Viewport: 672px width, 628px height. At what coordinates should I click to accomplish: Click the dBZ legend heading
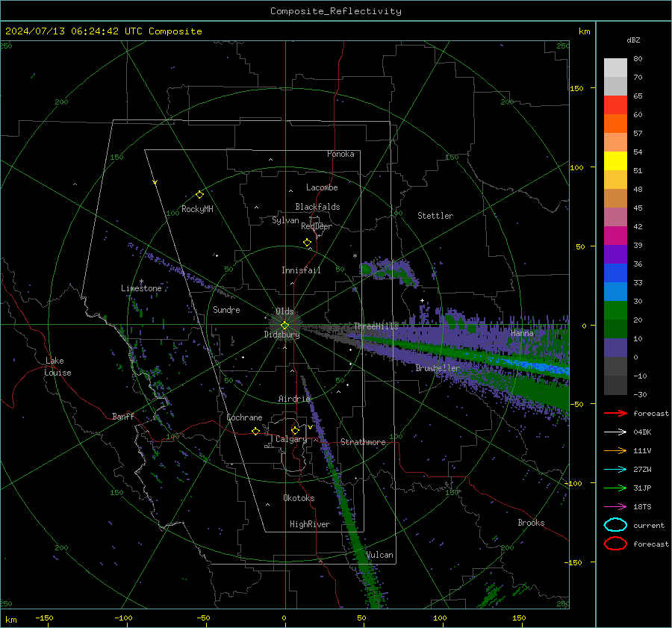[633, 40]
